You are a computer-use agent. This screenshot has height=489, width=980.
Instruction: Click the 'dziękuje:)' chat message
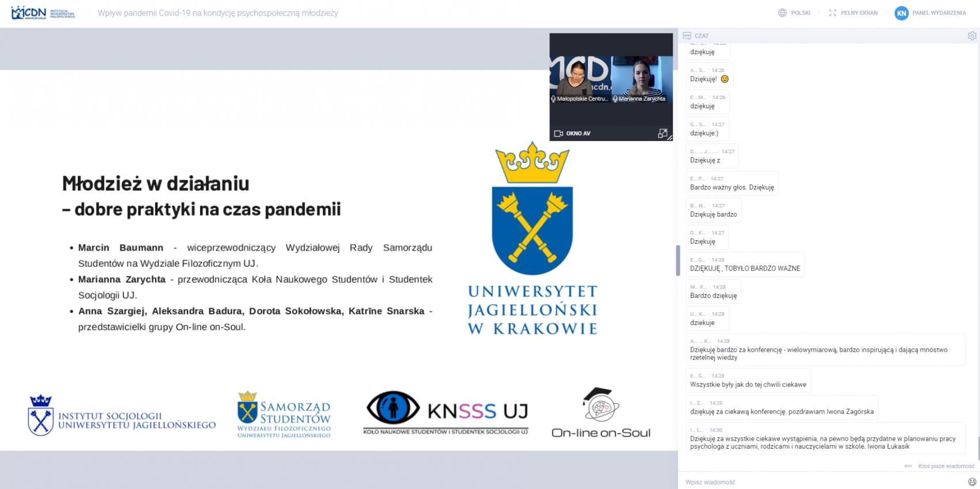tap(707, 130)
